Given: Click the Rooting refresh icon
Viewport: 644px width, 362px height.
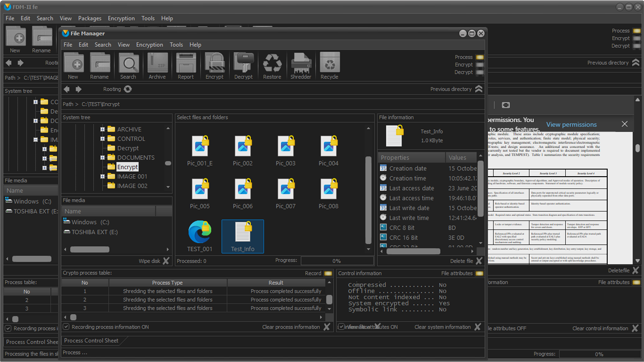Looking at the screenshot, I should [128, 89].
